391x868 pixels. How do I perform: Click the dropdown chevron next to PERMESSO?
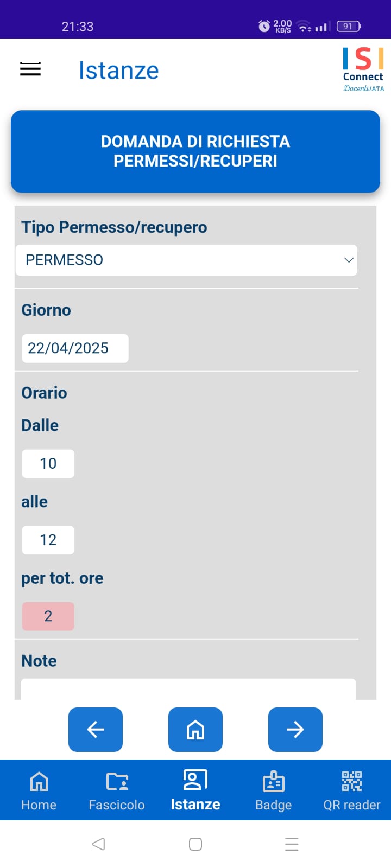click(x=349, y=260)
